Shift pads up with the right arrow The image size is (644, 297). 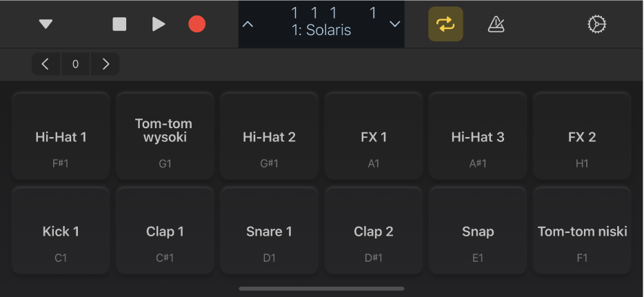pyautogui.click(x=105, y=64)
